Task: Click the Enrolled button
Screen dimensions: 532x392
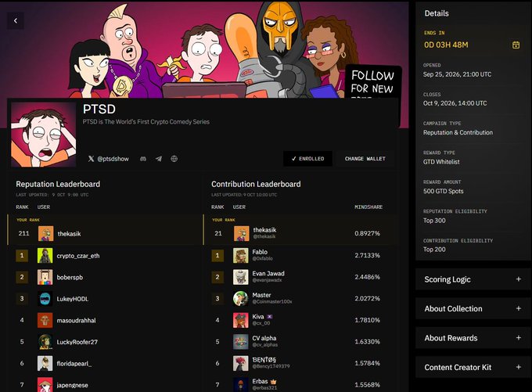Action: click(307, 159)
